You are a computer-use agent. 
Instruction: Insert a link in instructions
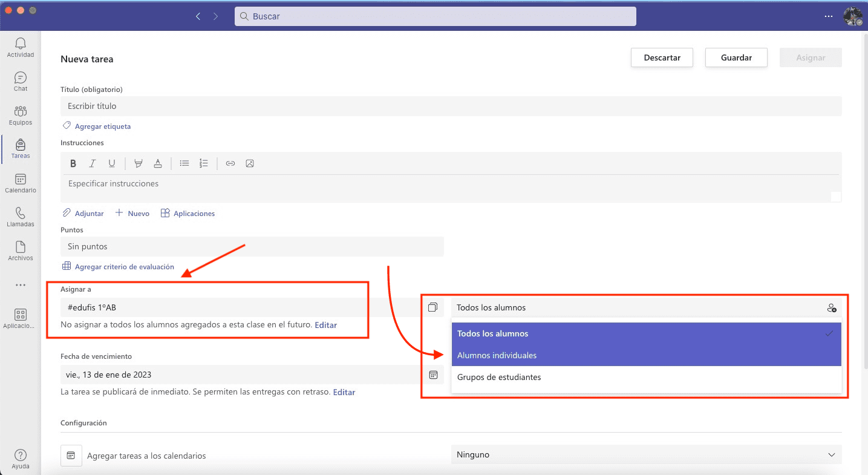230,163
